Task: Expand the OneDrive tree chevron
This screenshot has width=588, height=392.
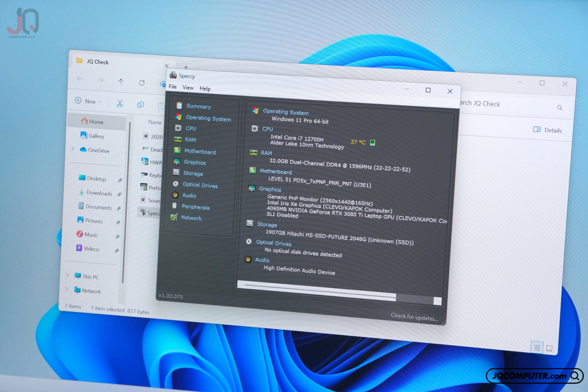Action: click(73, 149)
